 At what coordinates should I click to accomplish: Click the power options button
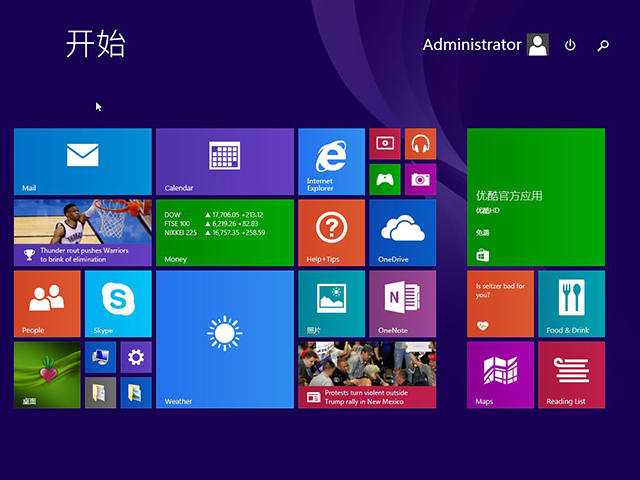point(570,45)
